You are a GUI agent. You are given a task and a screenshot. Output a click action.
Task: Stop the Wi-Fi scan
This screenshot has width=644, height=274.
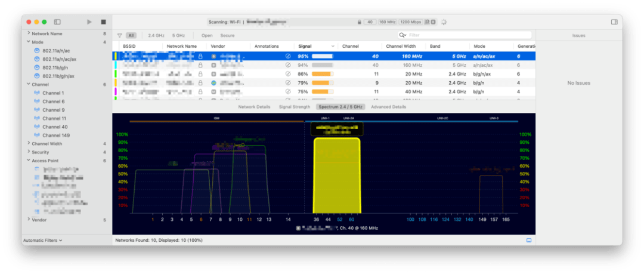click(103, 22)
